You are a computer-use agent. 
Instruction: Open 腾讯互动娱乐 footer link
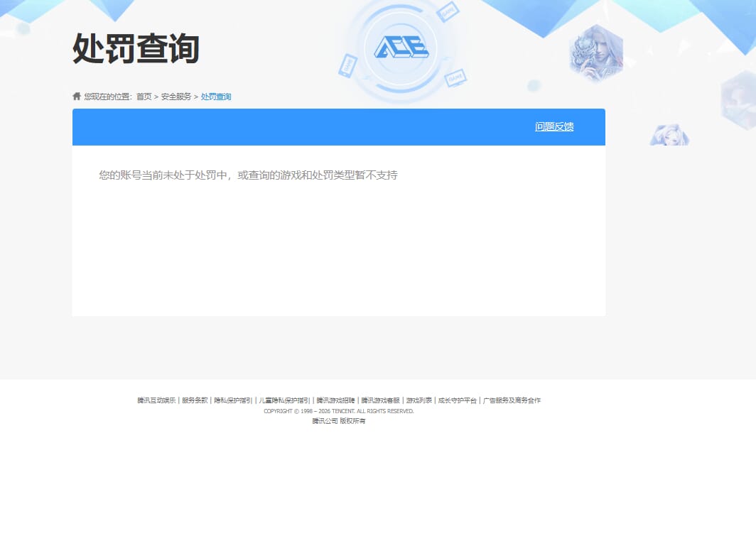click(156, 400)
